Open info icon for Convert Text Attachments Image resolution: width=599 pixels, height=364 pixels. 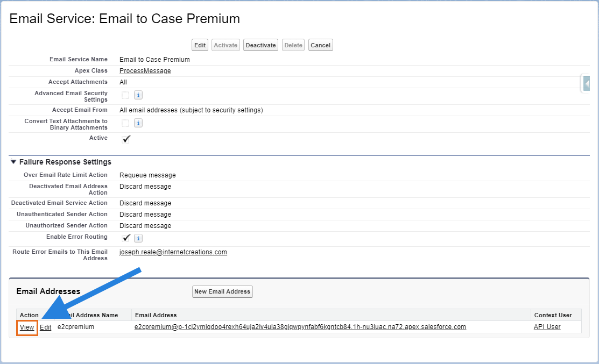[138, 123]
